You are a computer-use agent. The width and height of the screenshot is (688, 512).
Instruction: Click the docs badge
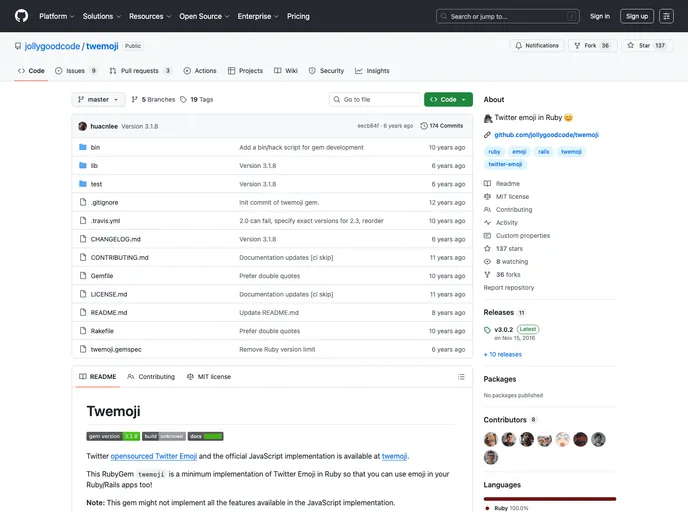pos(205,436)
